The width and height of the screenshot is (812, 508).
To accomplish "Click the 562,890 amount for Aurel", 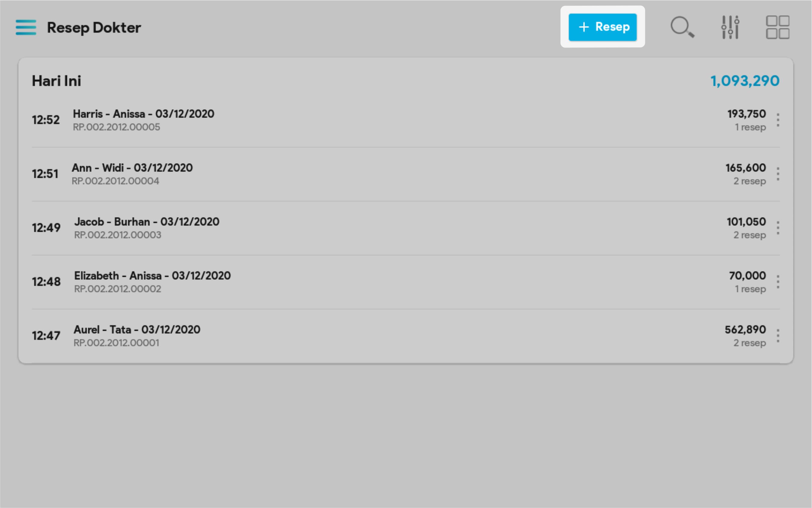I will tap(745, 330).
